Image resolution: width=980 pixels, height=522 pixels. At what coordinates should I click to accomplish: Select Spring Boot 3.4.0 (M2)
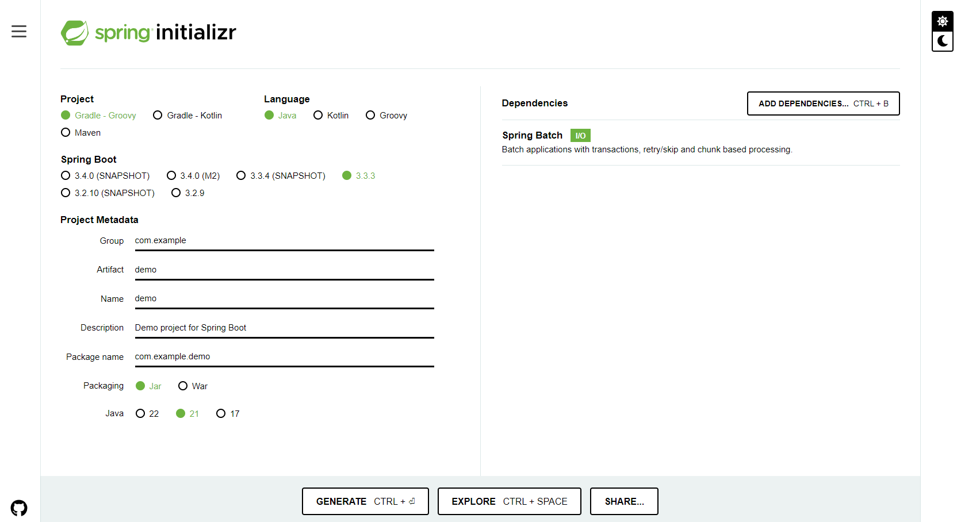[193, 176]
